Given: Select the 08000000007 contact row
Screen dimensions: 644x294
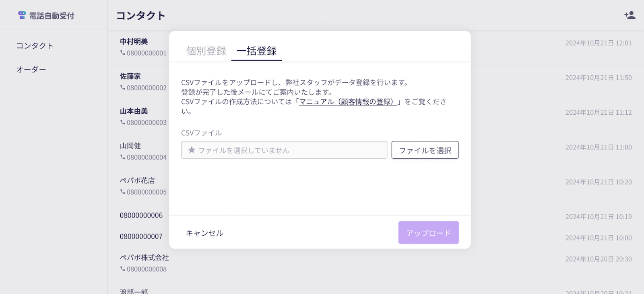Looking at the screenshot, I should tap(376, 236).
